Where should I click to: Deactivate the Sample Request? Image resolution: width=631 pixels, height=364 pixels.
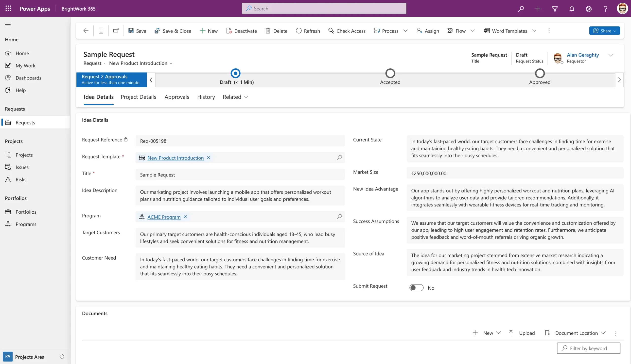pos(241,31)
